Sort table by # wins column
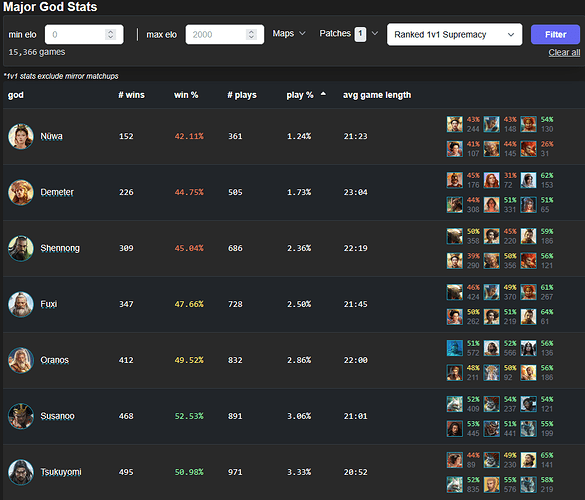Image resolution: width=585 pixels, height=500 pixels. tap(131, 95)
